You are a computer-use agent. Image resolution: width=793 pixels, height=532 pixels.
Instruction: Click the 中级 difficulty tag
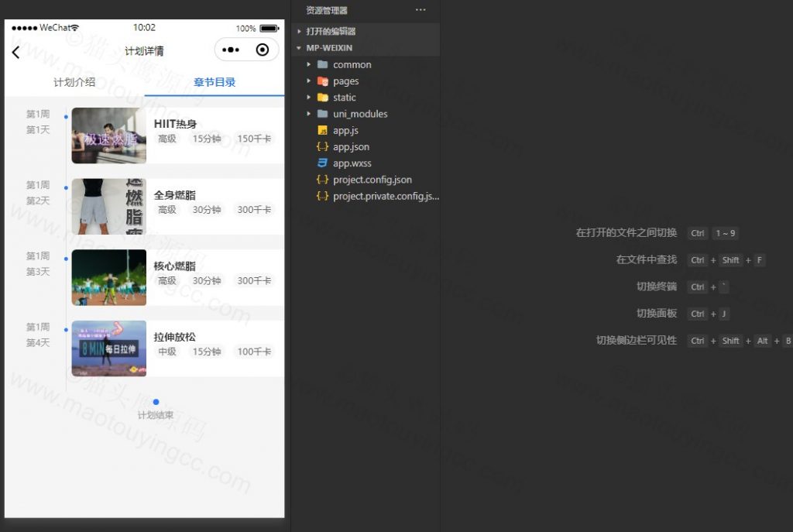pyautogui.click(x=167, y=352)
